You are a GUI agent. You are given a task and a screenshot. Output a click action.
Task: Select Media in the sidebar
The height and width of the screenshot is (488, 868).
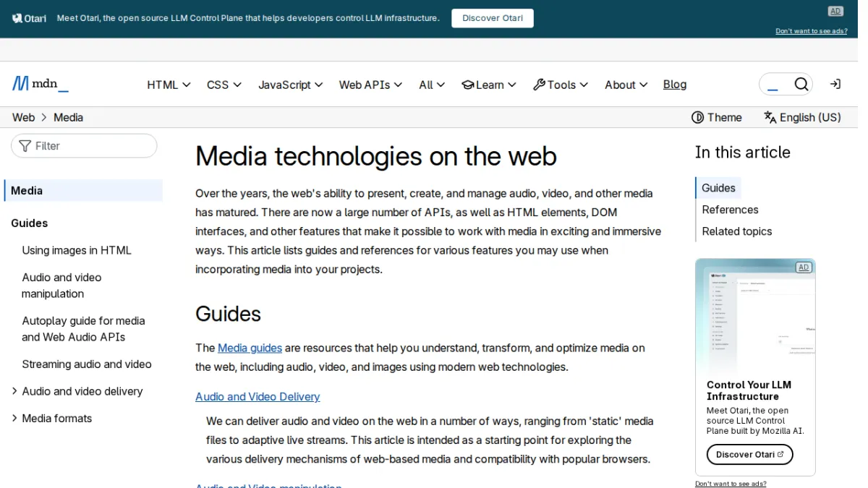tap(84, 191)
